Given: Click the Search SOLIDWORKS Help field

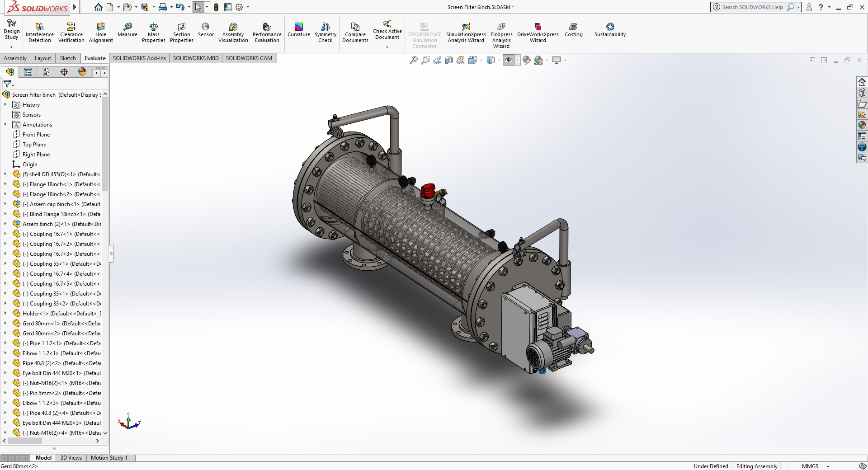Looking at the screenshot, I should (x=752, y=7).
